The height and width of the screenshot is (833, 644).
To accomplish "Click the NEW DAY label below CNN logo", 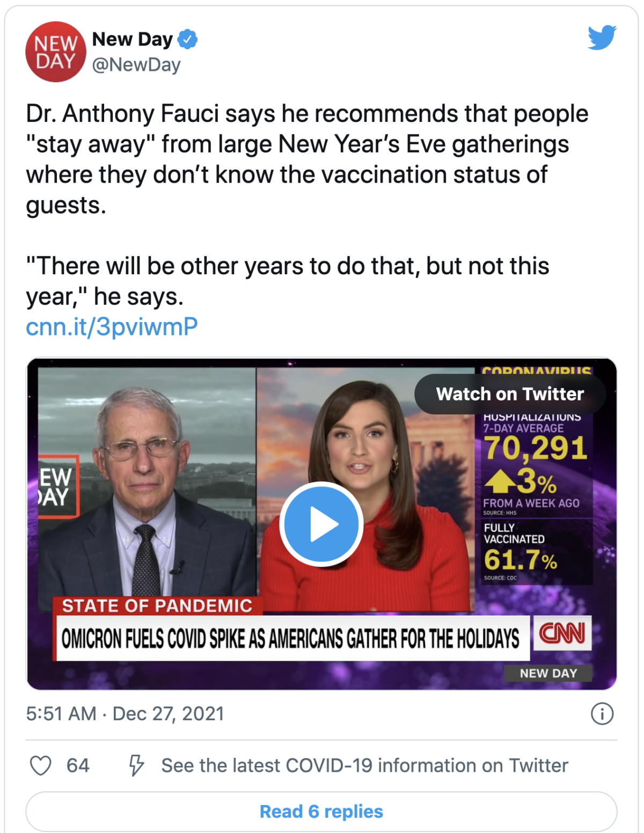I will tap(548, 673).
